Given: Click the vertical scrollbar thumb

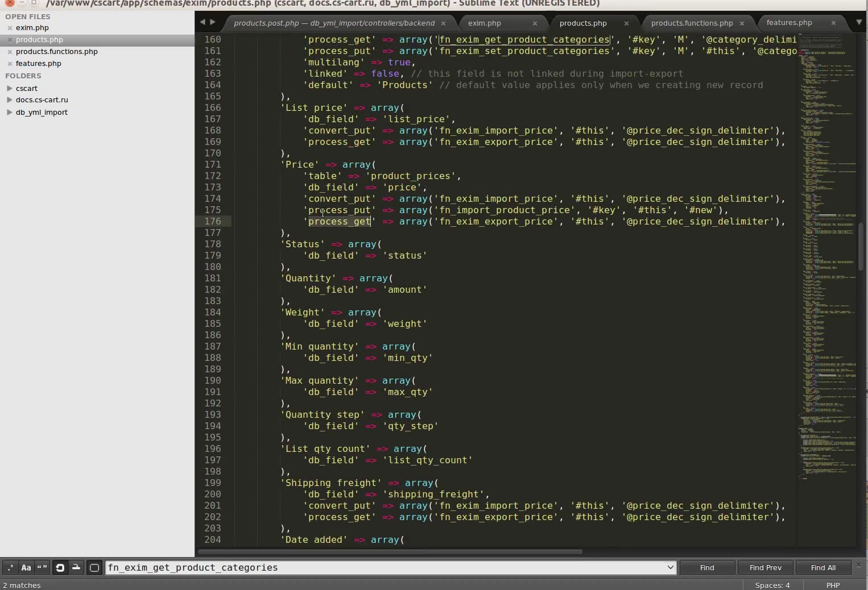Looking at the screenshot, I should (861, 247).
